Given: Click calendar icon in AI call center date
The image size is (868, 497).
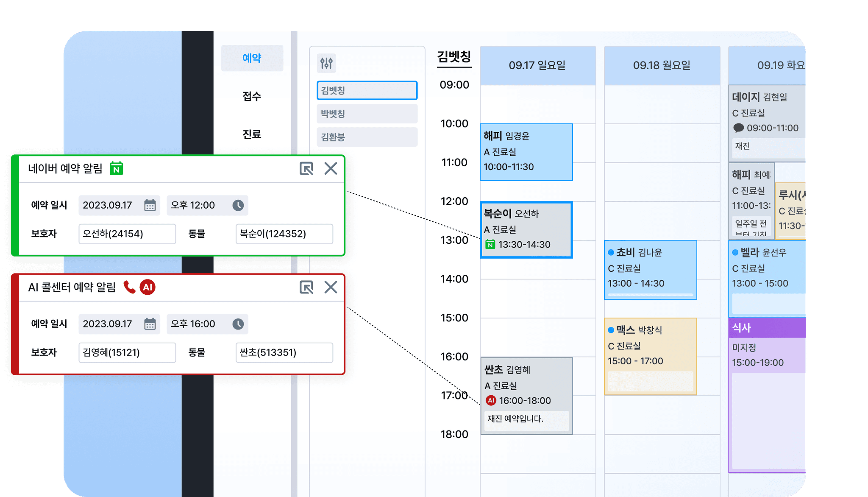Looking at the screenshot, I should point(150,324).
